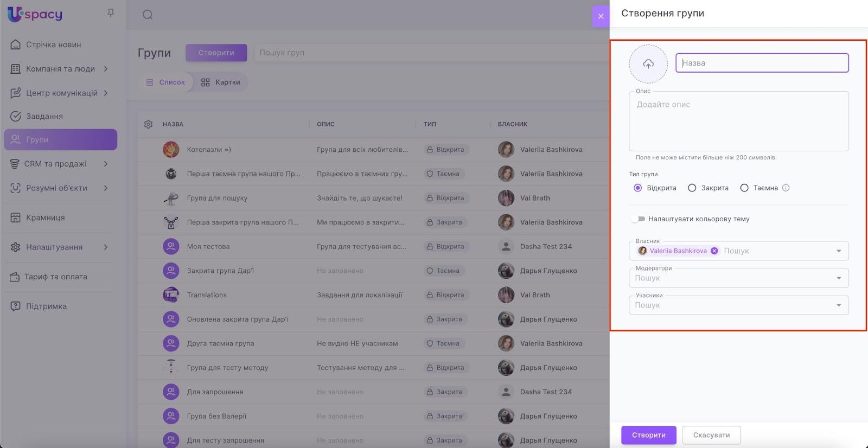Click the Опис description text area
The height and width of the screenshot is (448, 868).
click(x=739, y=121)
